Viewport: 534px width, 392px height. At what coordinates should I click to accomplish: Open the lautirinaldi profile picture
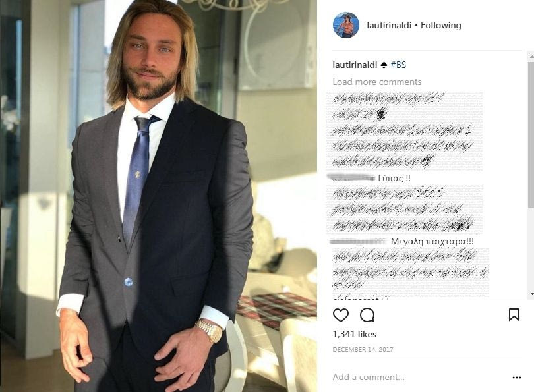[346, 25]
